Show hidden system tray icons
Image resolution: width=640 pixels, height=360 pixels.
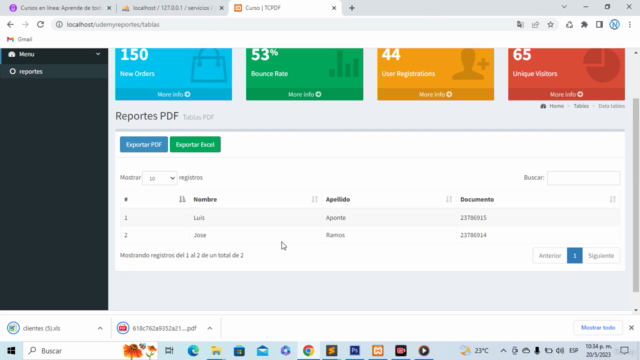tap(503, 351)
